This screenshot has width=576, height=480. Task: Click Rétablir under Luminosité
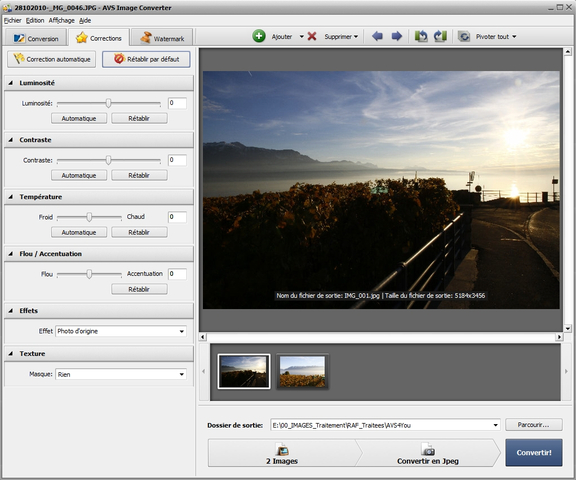(139, 118)
